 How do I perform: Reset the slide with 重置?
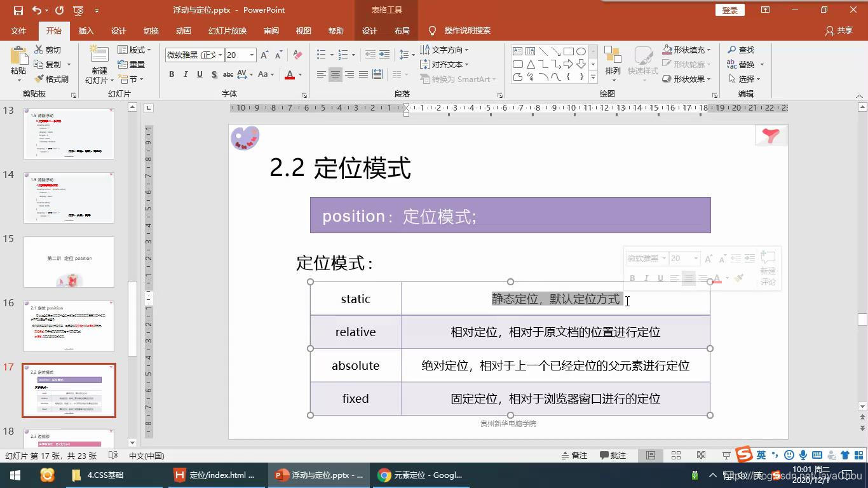click(132, 64)
